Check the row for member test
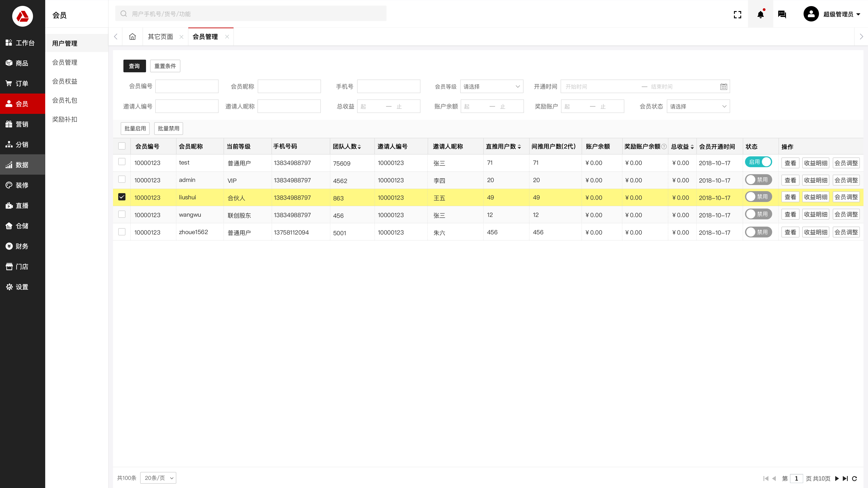This screenshot has width=868, height=488. (122, 162)
